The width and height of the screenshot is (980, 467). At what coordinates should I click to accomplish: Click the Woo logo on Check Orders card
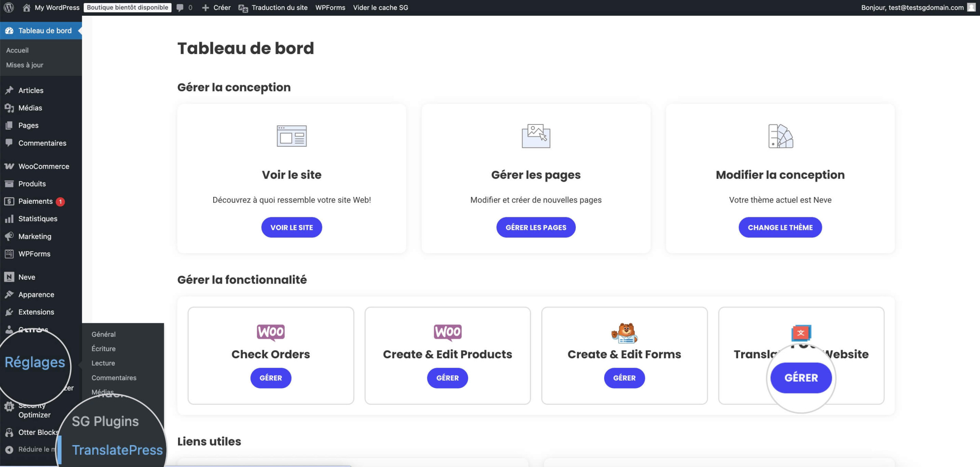coord(271,332)
